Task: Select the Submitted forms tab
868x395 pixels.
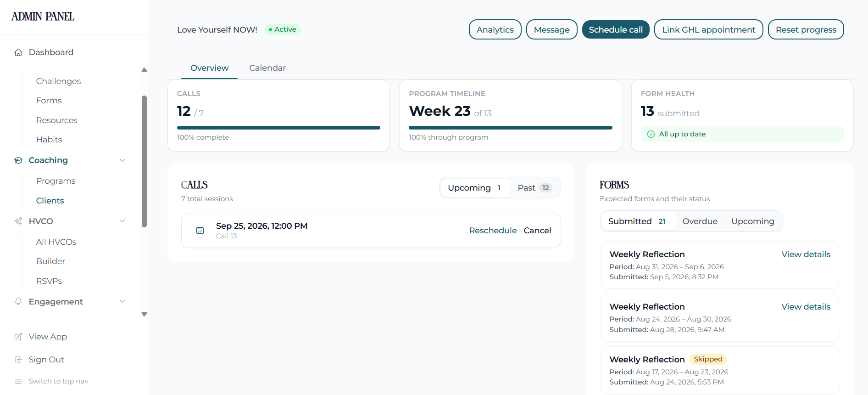Action: tap(637, 221)
